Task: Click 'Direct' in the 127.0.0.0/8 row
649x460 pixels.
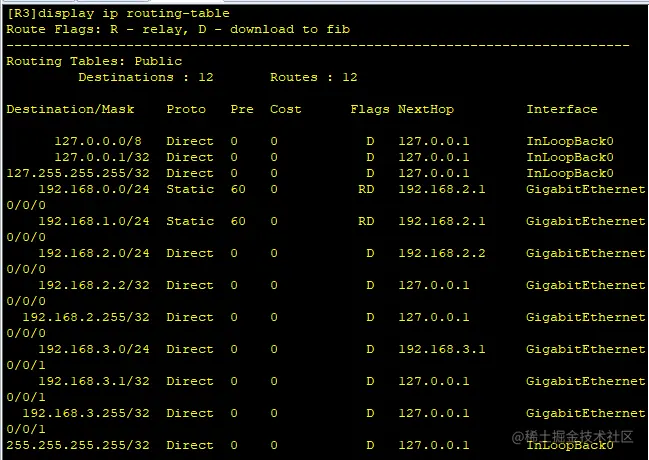Action: pos(190,141)
